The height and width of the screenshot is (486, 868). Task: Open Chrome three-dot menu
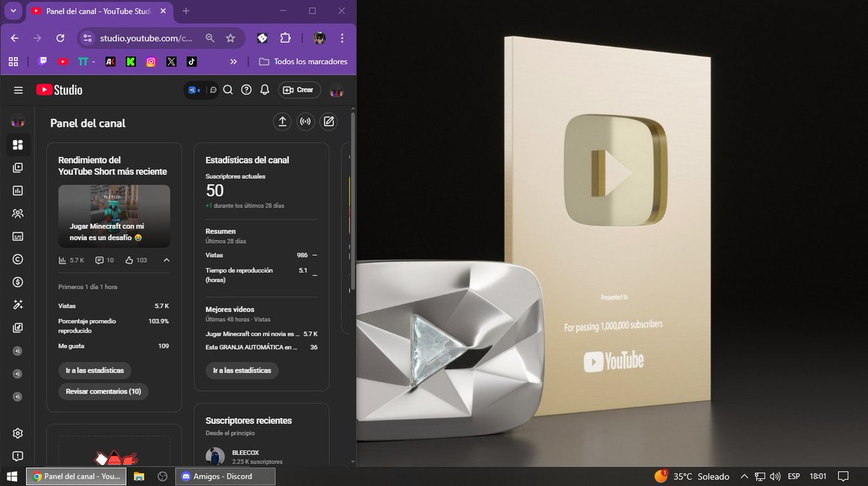(342, 38)
